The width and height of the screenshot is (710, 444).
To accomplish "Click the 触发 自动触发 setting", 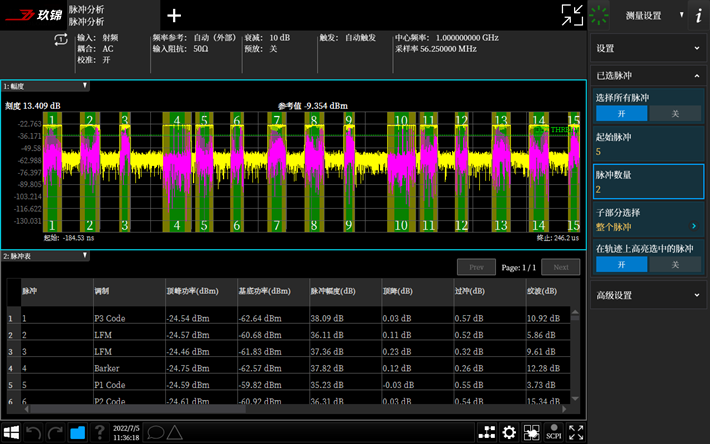I will (348, 38).
